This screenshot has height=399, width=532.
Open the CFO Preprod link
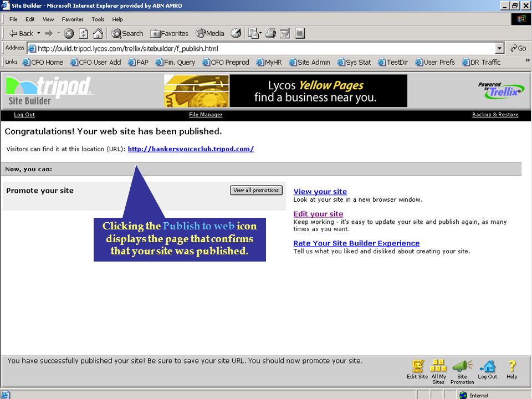226,63
